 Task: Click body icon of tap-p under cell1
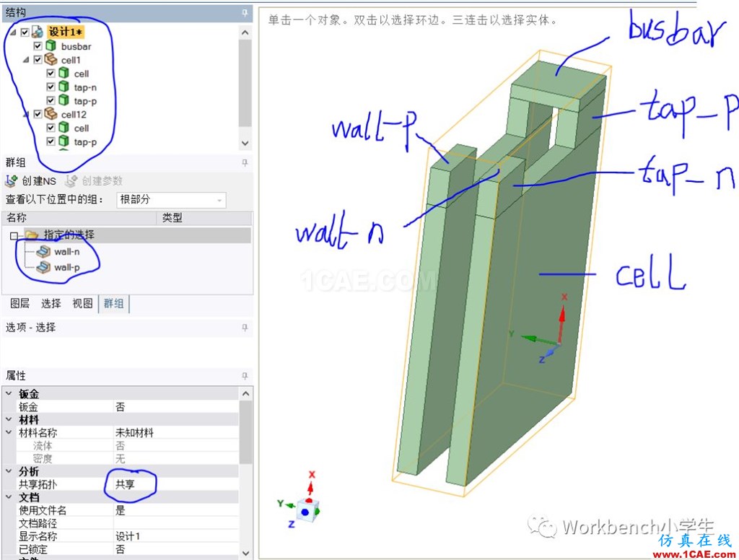(64, 101)
